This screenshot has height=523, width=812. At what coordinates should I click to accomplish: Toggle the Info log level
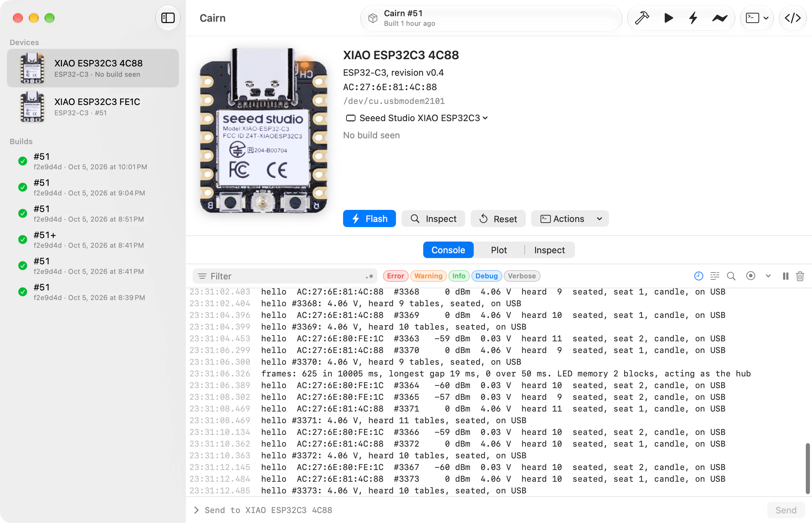point(459,276)
